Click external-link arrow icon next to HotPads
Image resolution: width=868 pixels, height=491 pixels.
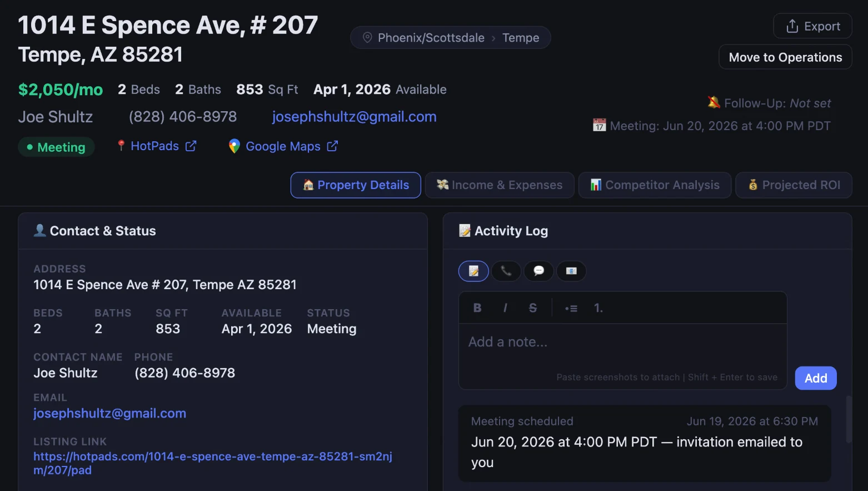point(191,146)
